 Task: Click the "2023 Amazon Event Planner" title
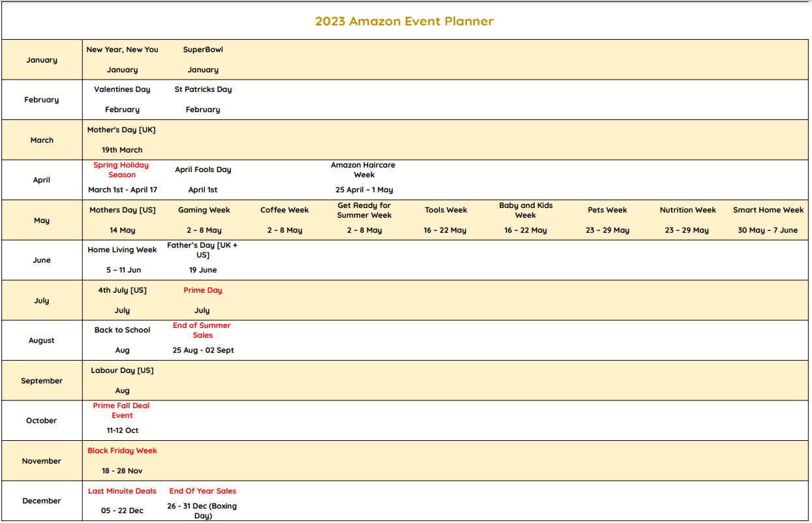tap(404, 21)
